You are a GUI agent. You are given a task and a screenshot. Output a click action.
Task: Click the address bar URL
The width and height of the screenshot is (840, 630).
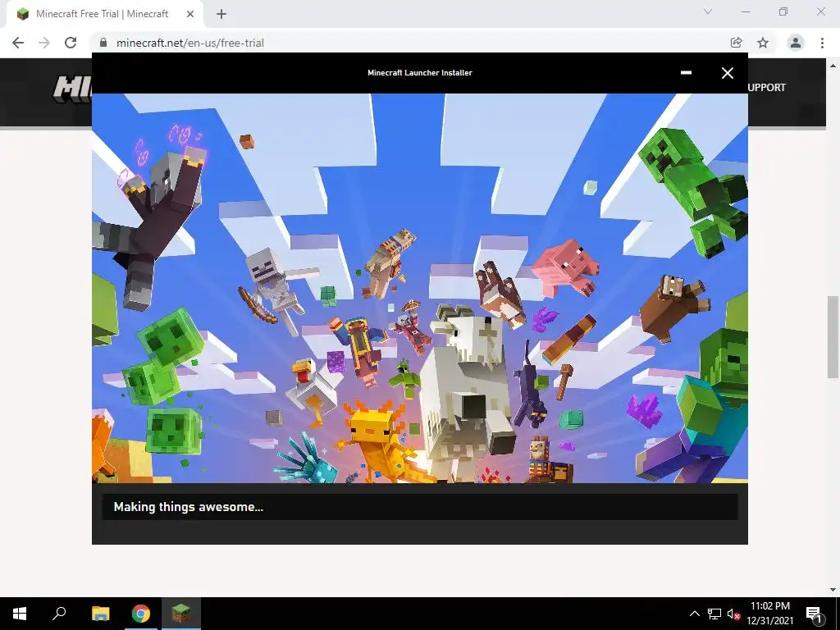pos(190,43)
